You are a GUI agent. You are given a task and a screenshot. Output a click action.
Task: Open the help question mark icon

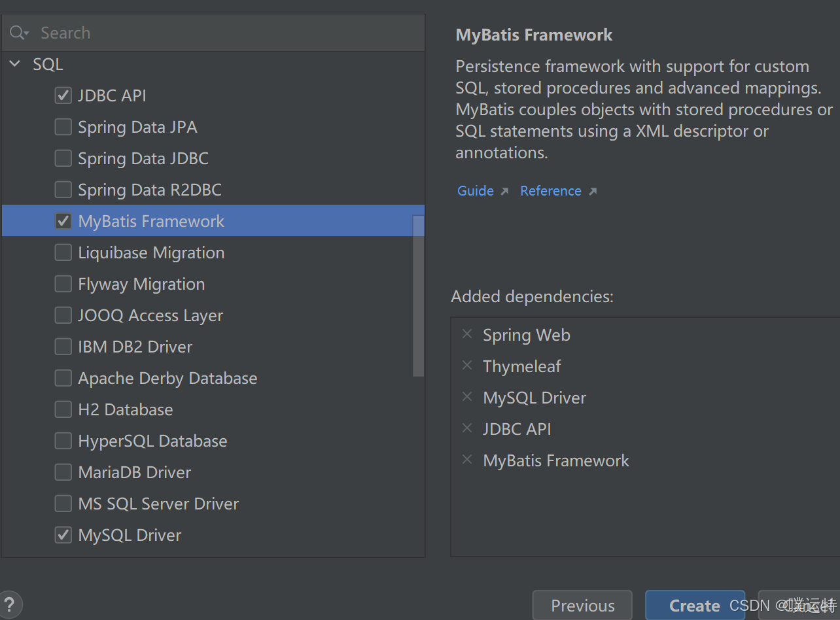[x=10, y=605]
